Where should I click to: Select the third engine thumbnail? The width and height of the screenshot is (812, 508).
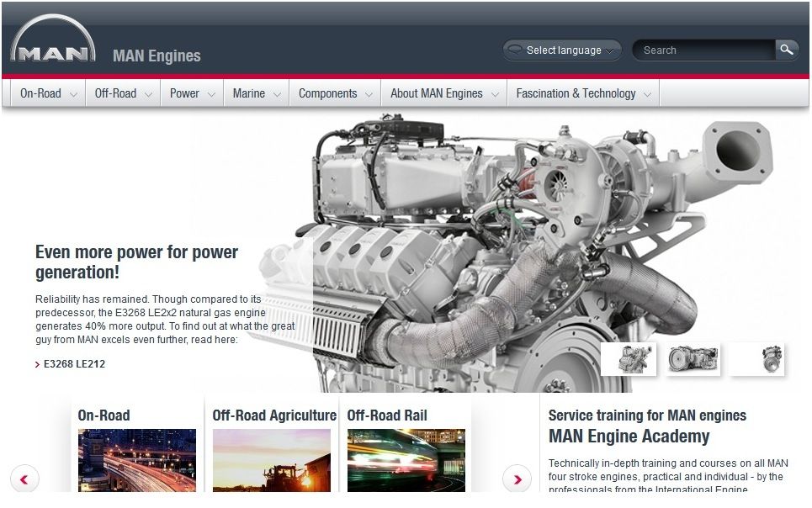[x=758, y=359]
